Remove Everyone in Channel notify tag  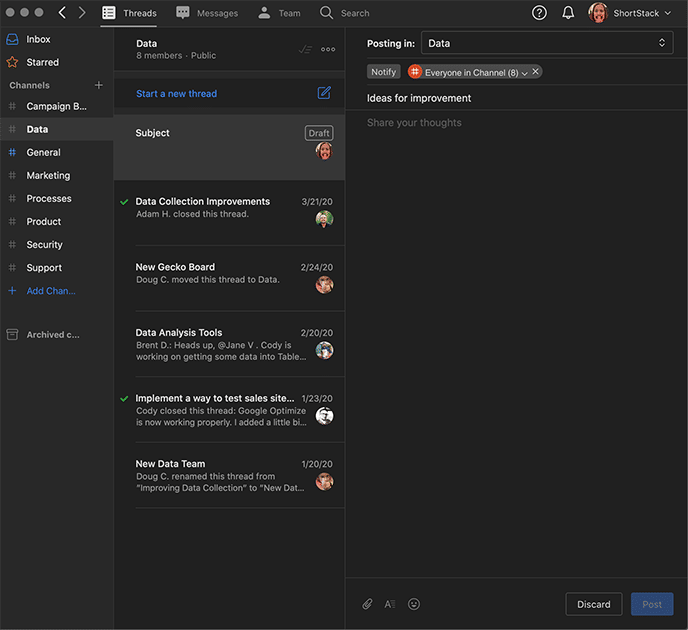pyautogui.click(x=536, y=72)
